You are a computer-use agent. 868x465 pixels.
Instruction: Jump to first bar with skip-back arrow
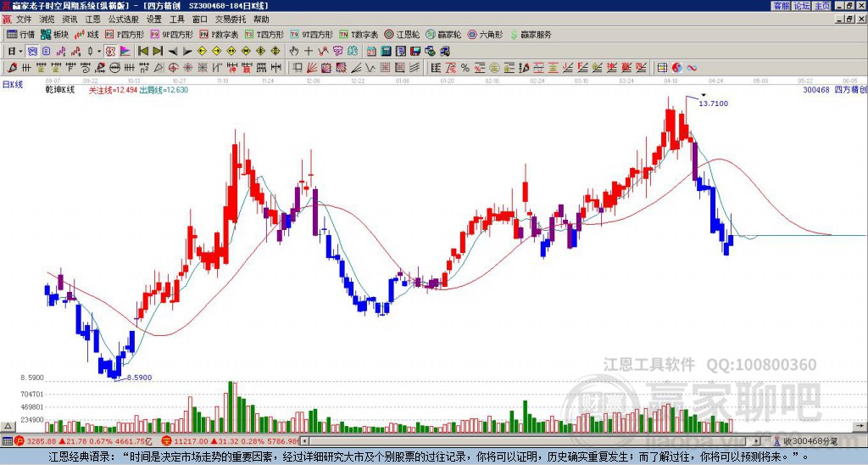(x=142, y=52)
